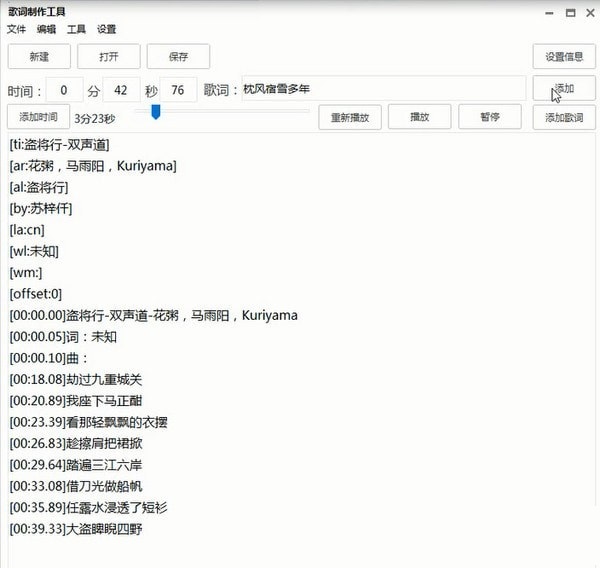The image size is (600, 568).
Task: Click the 添加 button beside lyric field
Action: [x=563, y=89]
